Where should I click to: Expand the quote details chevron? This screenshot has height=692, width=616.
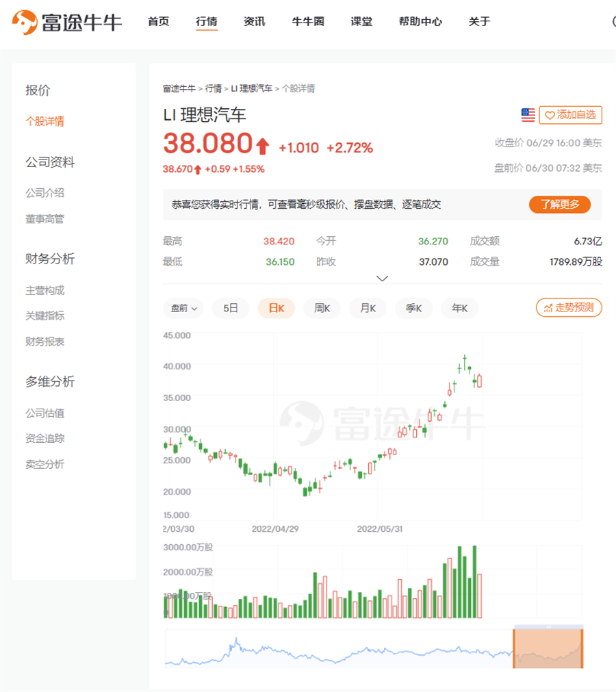coord(382,279)
